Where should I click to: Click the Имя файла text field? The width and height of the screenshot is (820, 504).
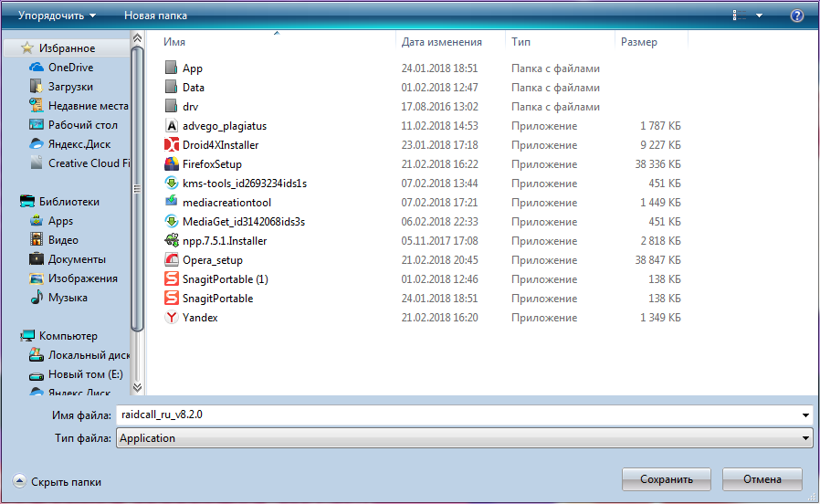coord(457,415)
